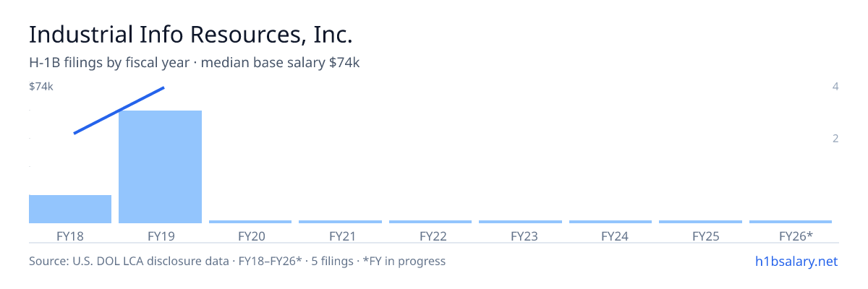The height and width of the screenshot is (289, 868).
Task: Click the FY18 axis label
Action: [x=70, y=236]
